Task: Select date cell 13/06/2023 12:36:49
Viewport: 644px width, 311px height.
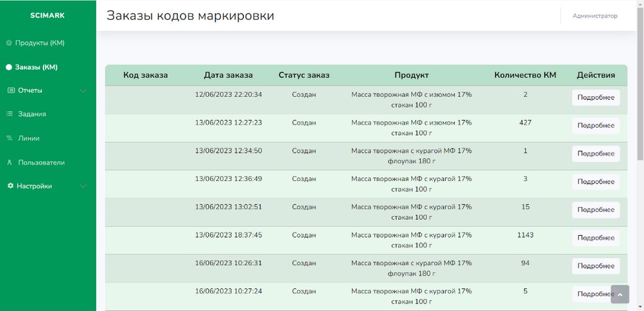Action: (228, 179)
